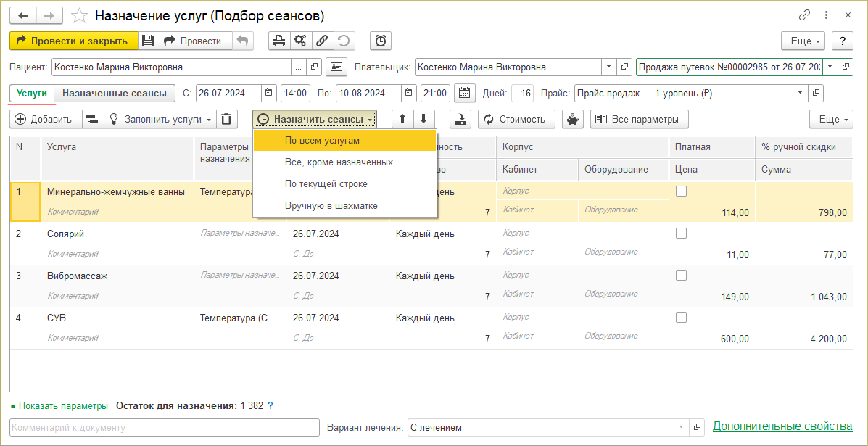Screen dimensions: 868x446
Task: Open the top Еще menu
Action: tap(803, 41)
